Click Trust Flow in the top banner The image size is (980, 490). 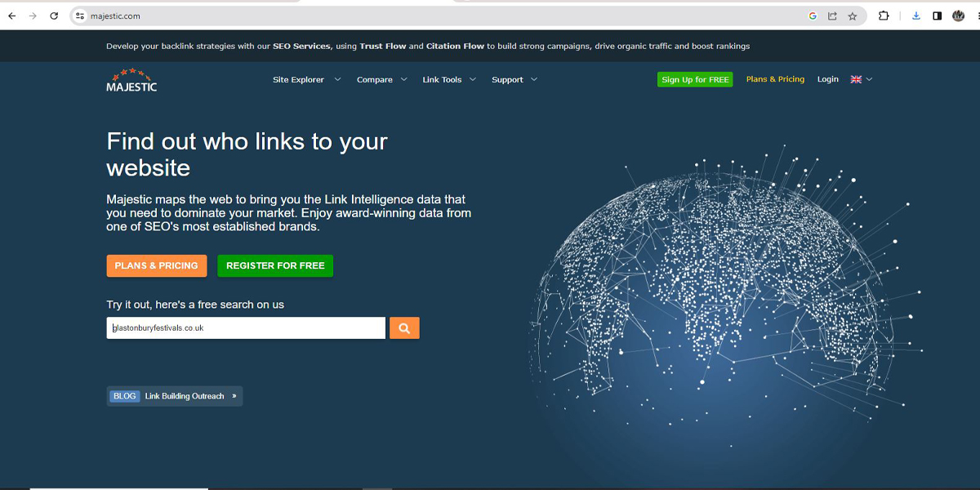point(383,47)
